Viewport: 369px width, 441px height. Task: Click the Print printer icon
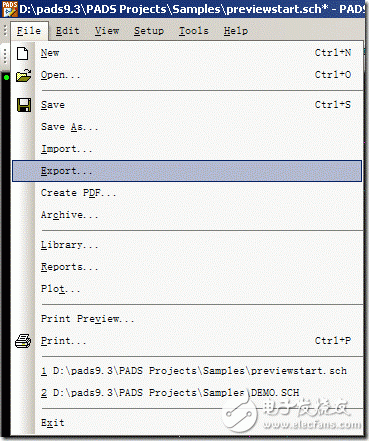pyautogui.click(x=23, y=341)
